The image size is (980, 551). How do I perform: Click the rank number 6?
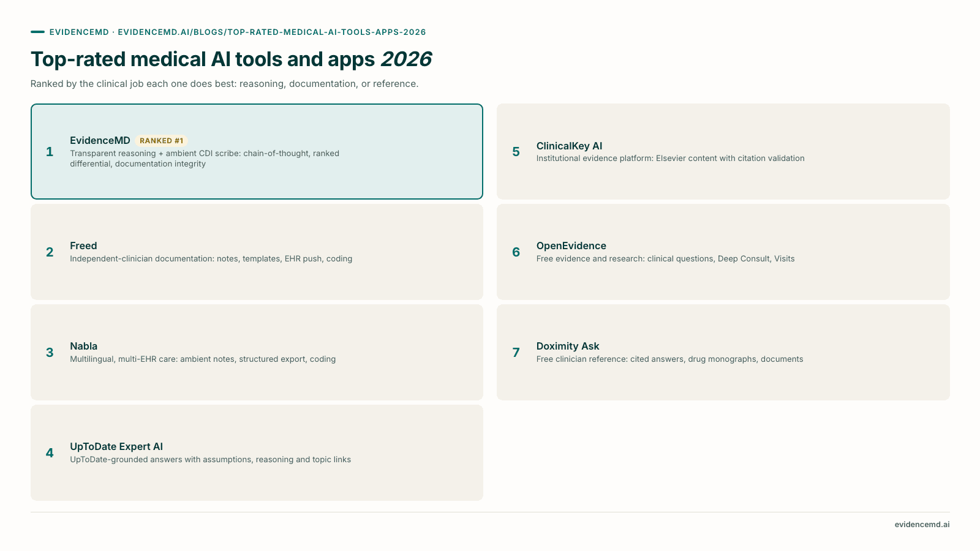click(516, 252)
